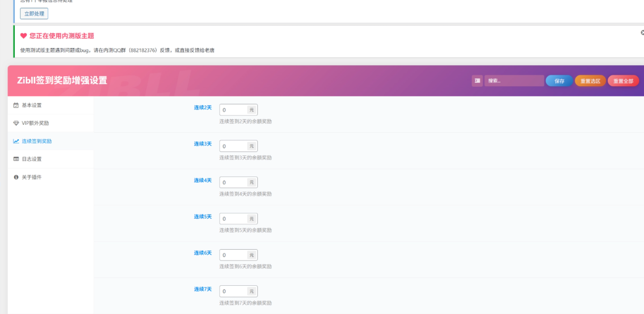Click the chart icon for 连续签到奖励
Screen dimensions: 644x314
(16, 141)
